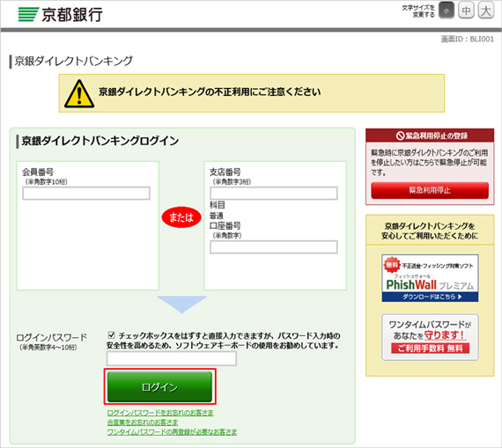Image resolution: width=502 pixels, height=448 pixels.
Task: Toggle the software keyboard checkbox
Action: click(112, 335)
